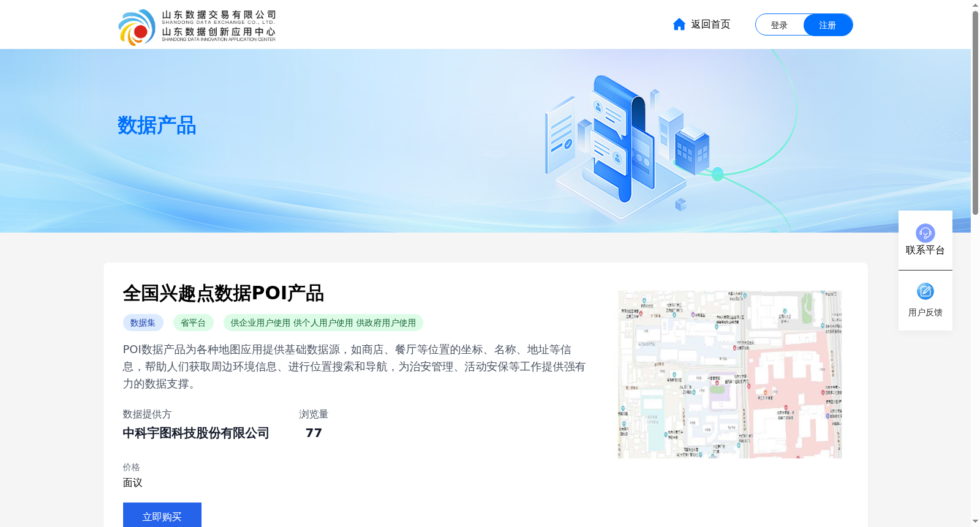
Task: Click the 联系平台 headset icon
Action: pos(925,233)
